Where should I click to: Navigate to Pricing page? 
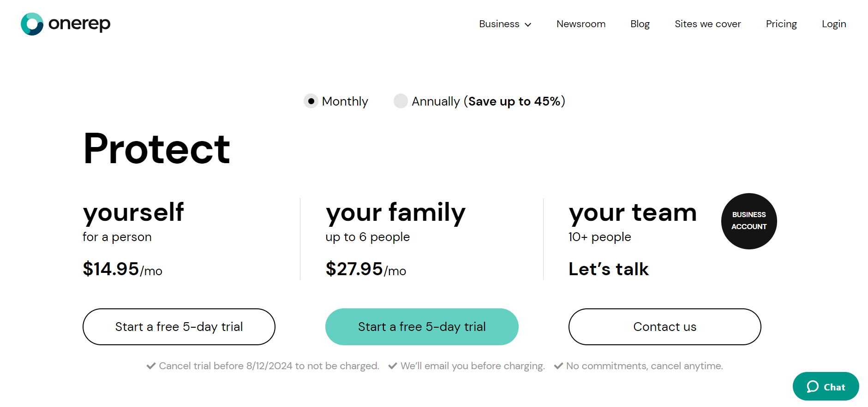(x=781, y=24)
